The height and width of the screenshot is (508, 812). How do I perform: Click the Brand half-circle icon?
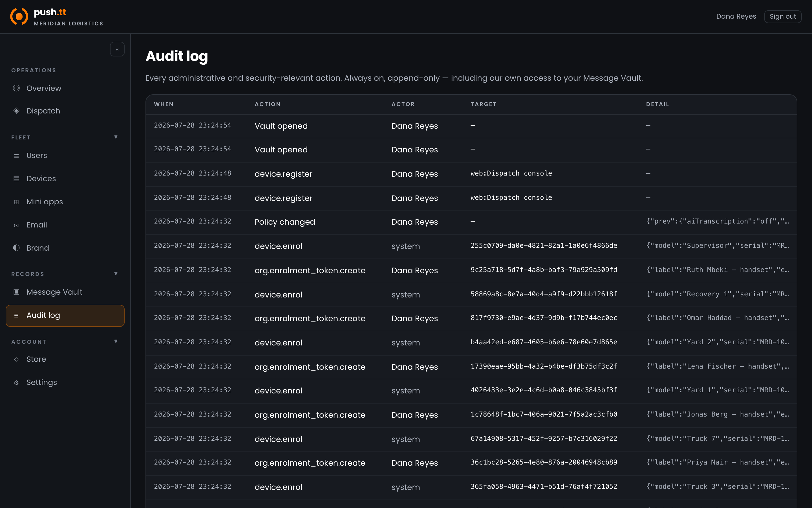point(16,248)
